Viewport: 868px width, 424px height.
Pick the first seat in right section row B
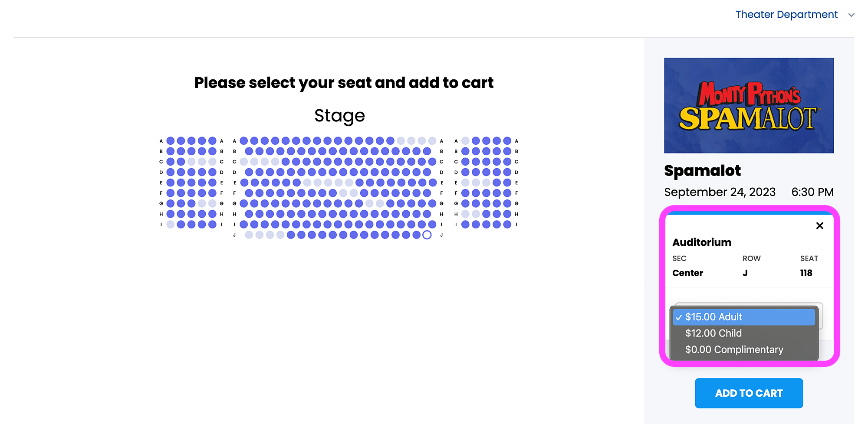click(x=465, y=151)
